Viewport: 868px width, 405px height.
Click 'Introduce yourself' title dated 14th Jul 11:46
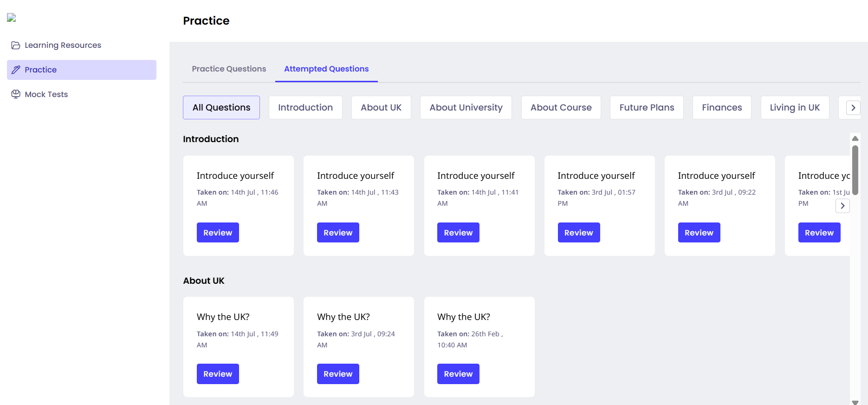click(x=235, y=176)
